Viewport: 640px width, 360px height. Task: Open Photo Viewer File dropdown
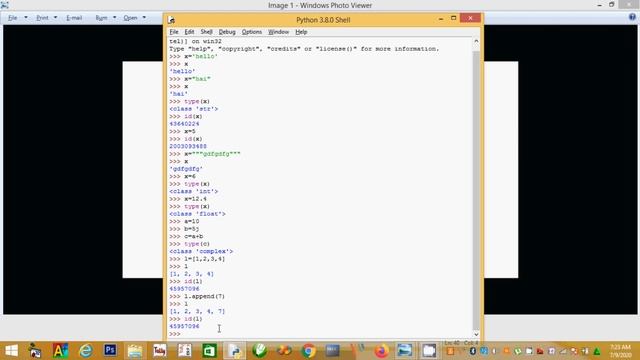click(x=18, y=18)
